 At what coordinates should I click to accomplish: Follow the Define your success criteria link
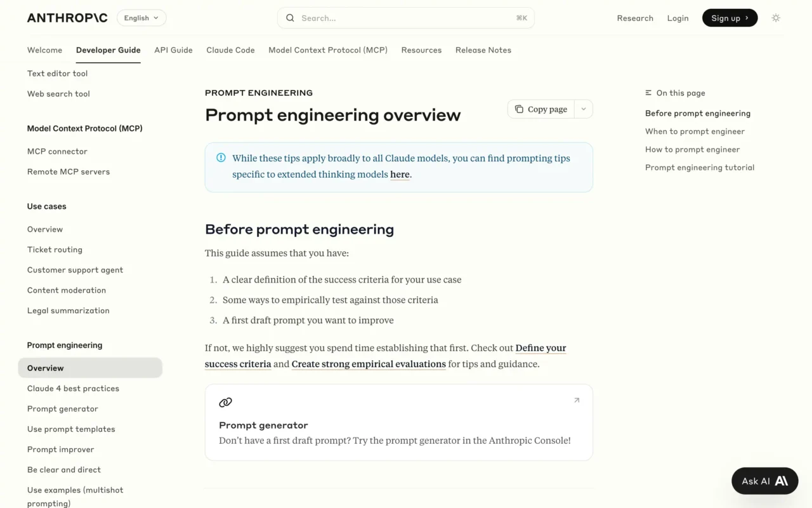540,348
